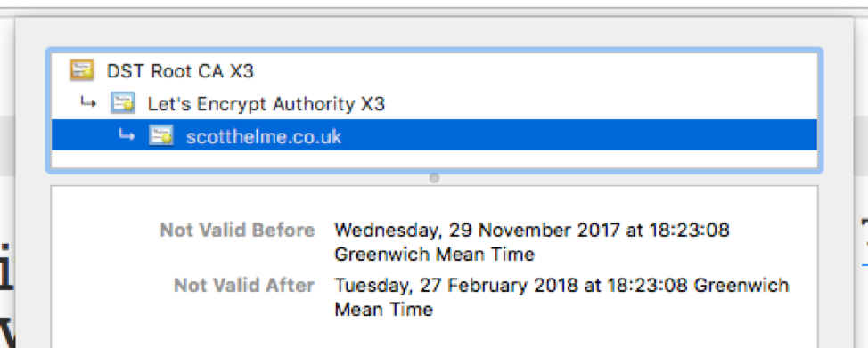Click empty row below scotthelme.co.uk in list
The width and height of the screenshot is (868, 348).
tap(435, 159)
